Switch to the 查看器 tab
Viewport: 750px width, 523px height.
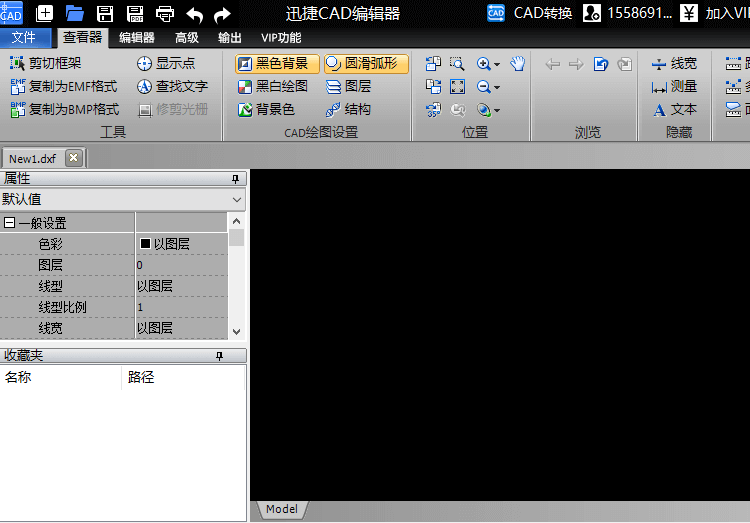(82, 37)
